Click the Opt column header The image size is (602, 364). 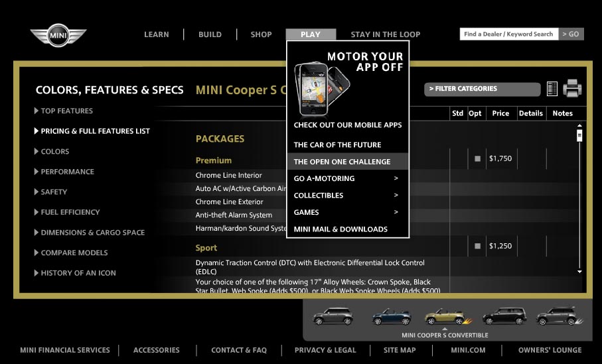pos(475,113)
